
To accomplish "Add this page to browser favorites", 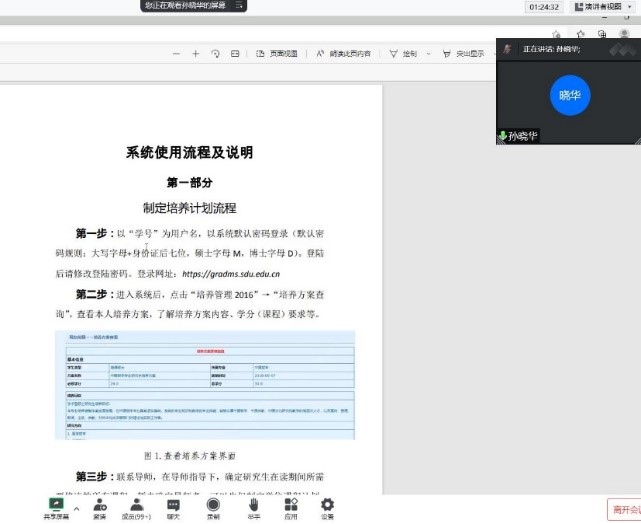I will point(556,34).
